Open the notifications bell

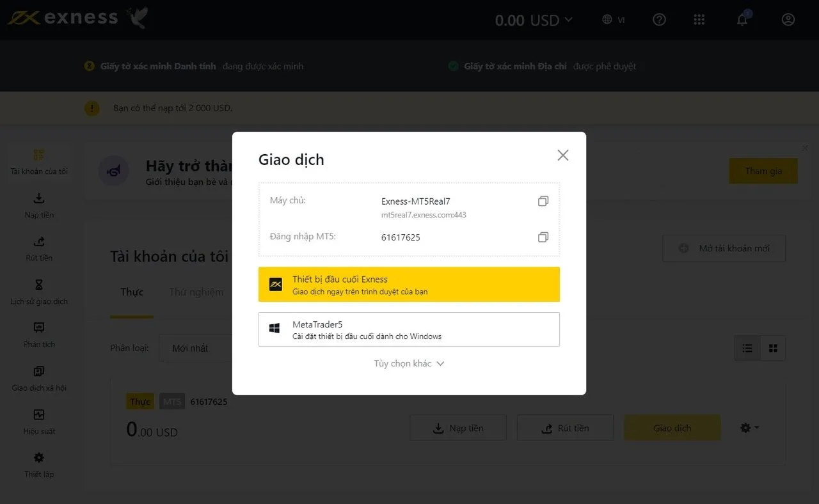coord(742,20)
